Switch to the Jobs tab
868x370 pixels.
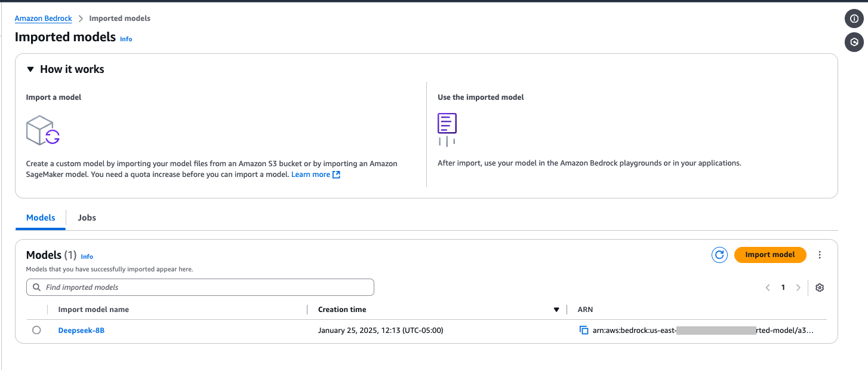tap(87, 218)
